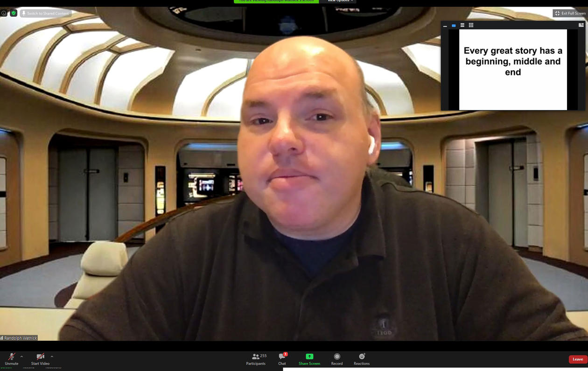Unmute the microphone
The height and width of the screenshot is (371, 588).
click(12, 358)
